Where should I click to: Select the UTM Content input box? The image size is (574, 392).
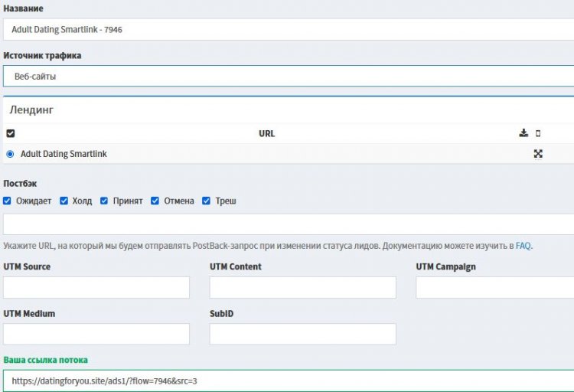pyautogui.click(x=302, y=287)
